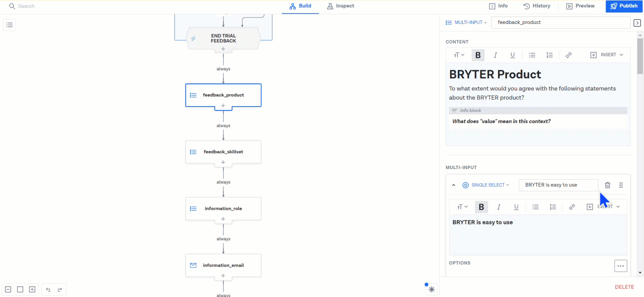
Task: Open the History view
Action: coord(537,6)
